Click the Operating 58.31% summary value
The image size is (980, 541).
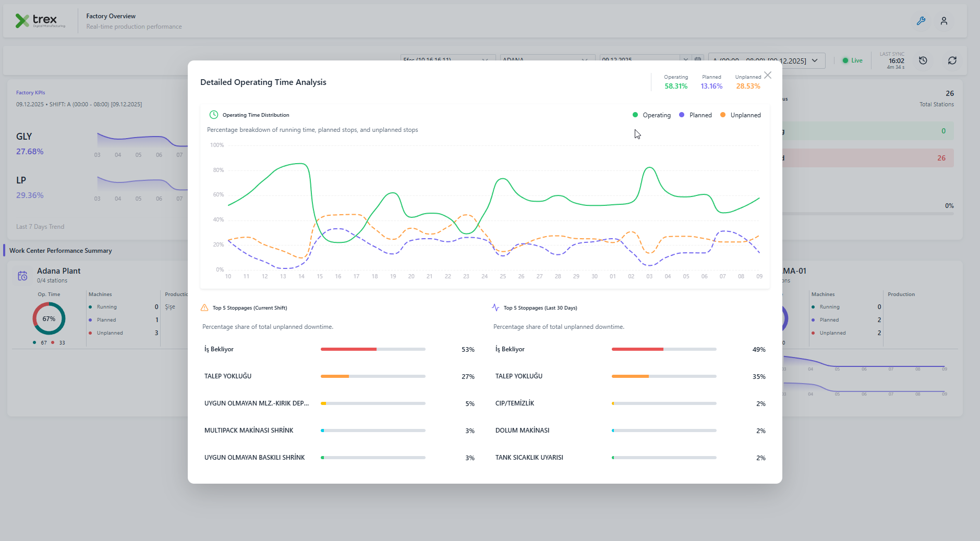coord(676,86)
